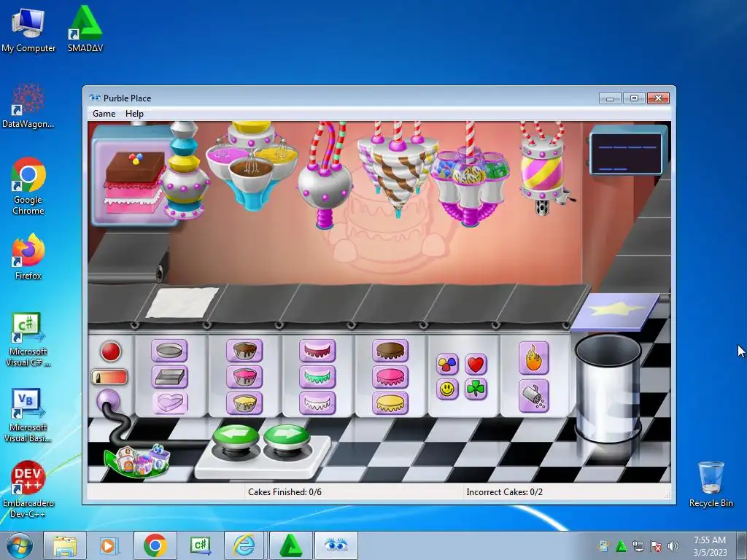Add the smiley face decoration
The width and height of the screenshot is (747, 560).
447,389
